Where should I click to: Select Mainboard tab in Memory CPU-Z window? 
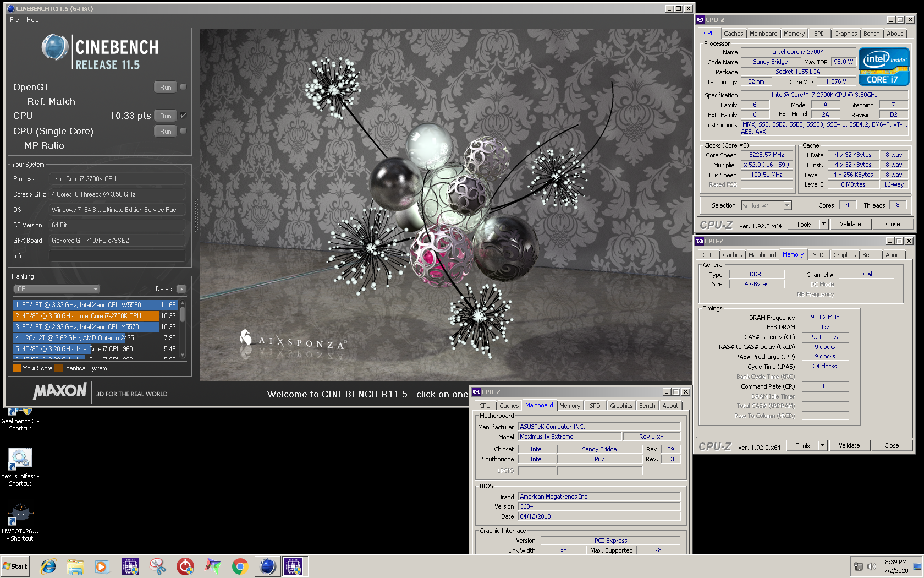click(x=762, y=255)
